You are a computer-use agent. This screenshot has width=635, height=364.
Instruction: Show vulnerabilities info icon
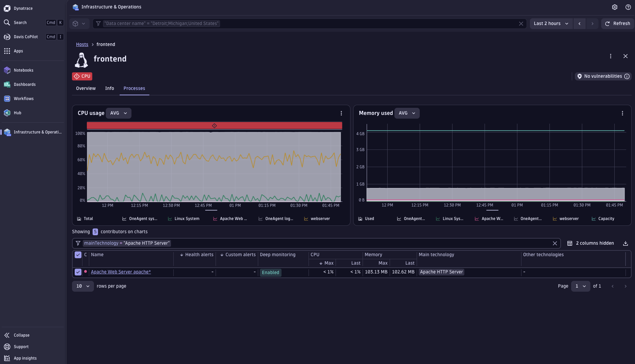coord(627,76)
